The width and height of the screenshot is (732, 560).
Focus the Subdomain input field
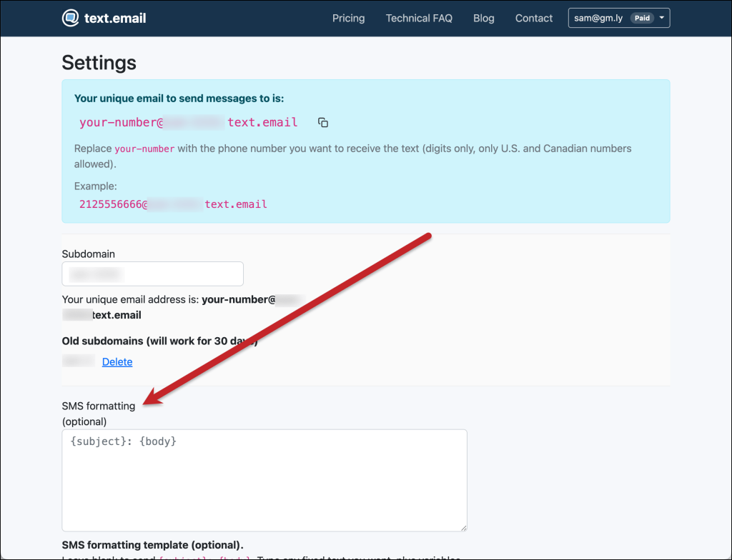coord(152,274)
